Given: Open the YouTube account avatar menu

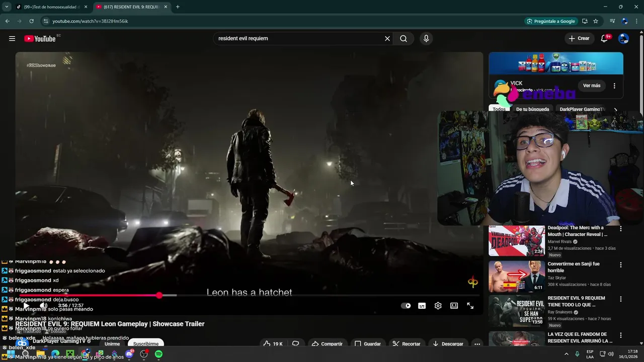Looking at the screenshot, I should [x=623, y=39].
